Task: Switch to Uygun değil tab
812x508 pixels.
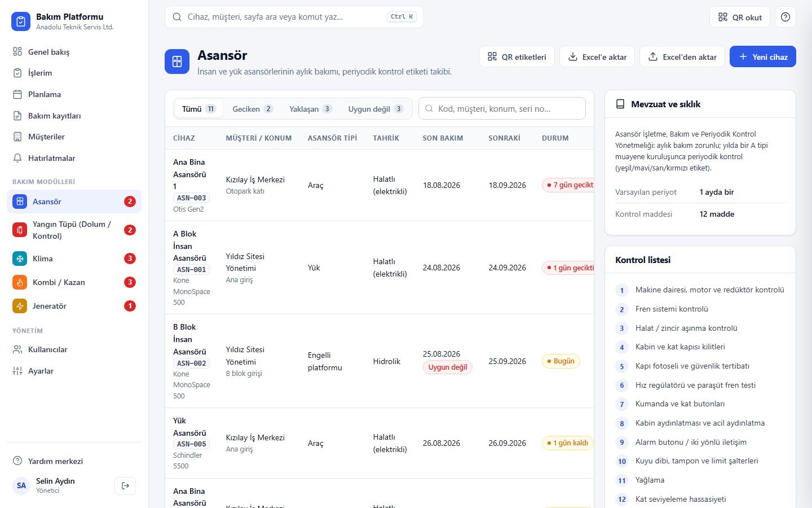Action: point(376,109)
